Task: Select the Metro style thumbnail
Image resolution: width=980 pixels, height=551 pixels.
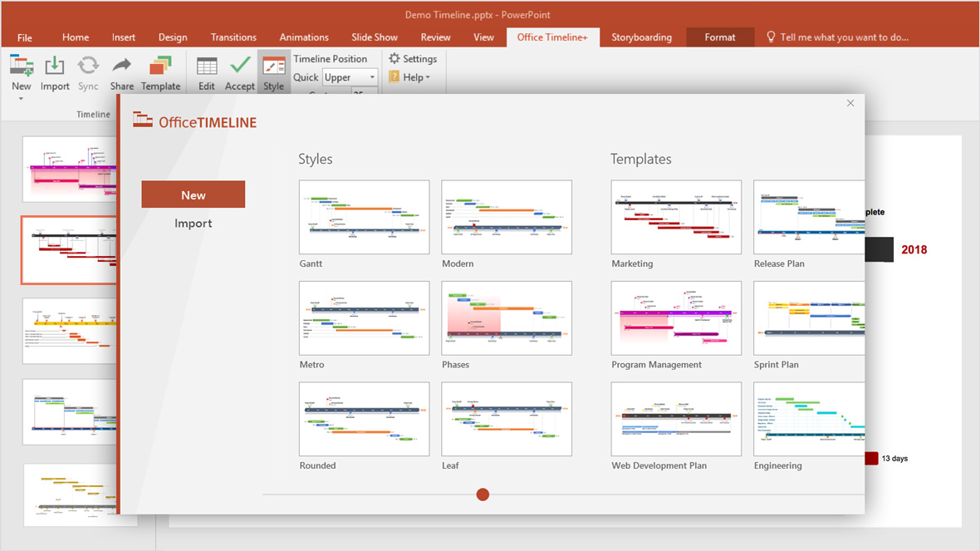Action: click(x=365, y=317)
